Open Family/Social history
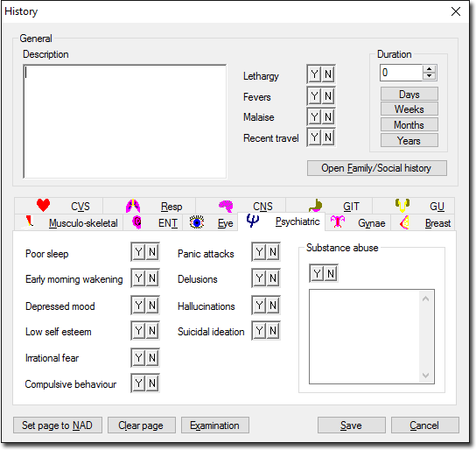This screenshot has width=476, height=450. [377, 168]
